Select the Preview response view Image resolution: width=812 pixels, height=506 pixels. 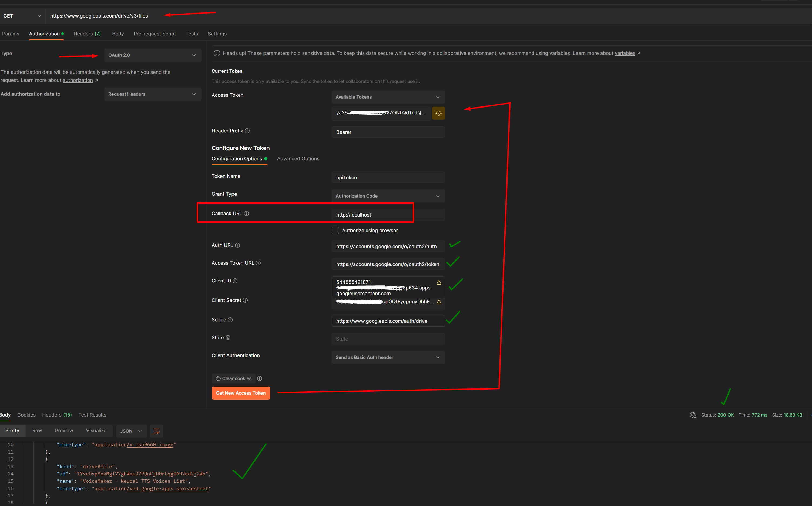(64, 431)
